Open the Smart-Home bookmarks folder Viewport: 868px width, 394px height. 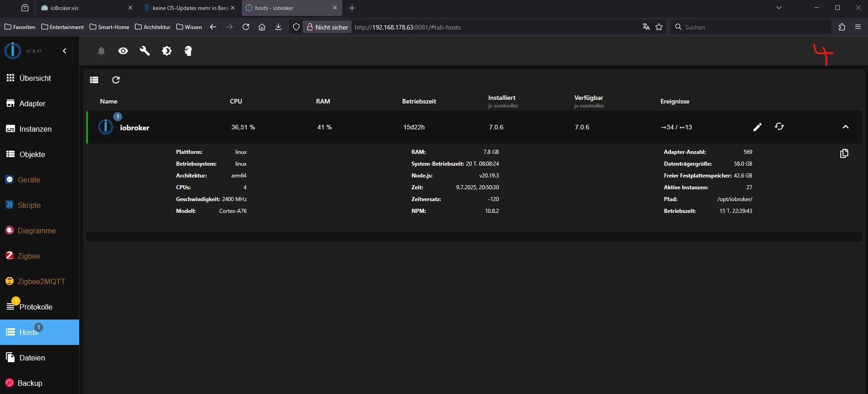(x=110, y=27)
